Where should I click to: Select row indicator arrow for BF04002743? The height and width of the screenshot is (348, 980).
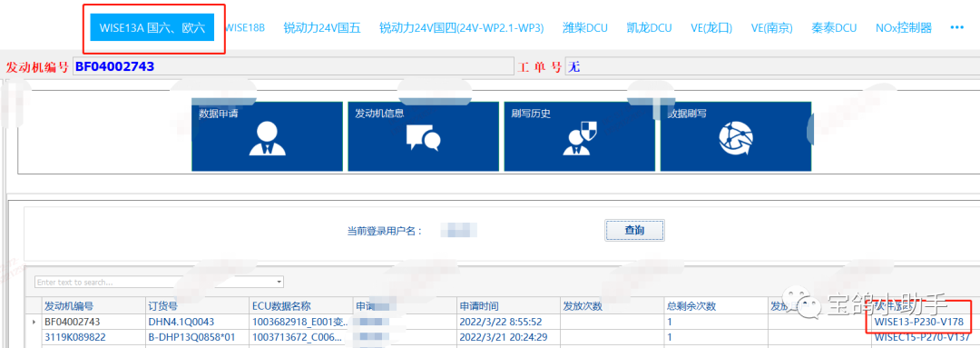pyautogui.click(x=34, y=322)
